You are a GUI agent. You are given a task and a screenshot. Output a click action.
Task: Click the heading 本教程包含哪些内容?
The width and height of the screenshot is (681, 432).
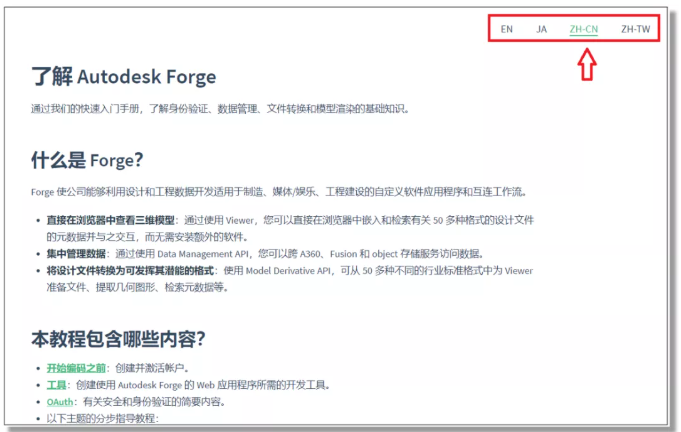(x=118, y=339)
